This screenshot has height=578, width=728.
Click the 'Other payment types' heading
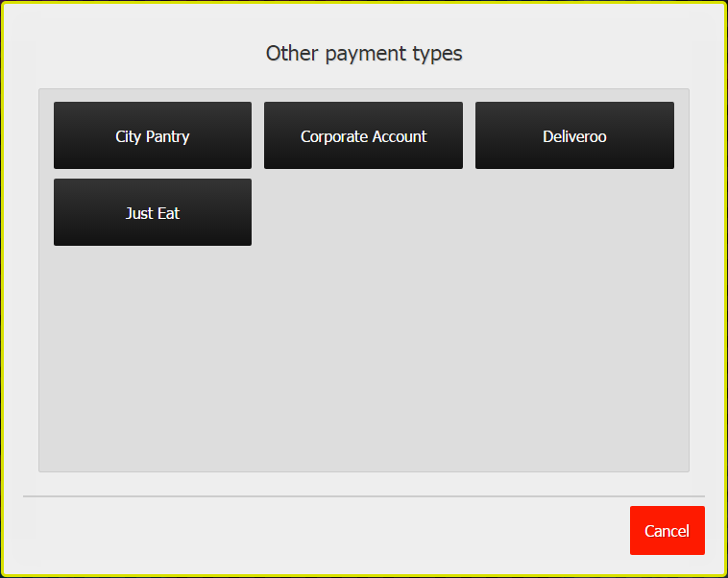[364, 53]
